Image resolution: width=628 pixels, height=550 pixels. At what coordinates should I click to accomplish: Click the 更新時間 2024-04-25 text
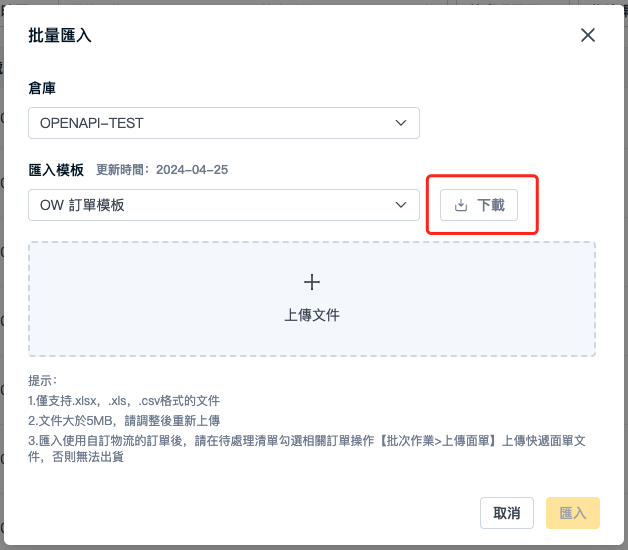point(162,170)
